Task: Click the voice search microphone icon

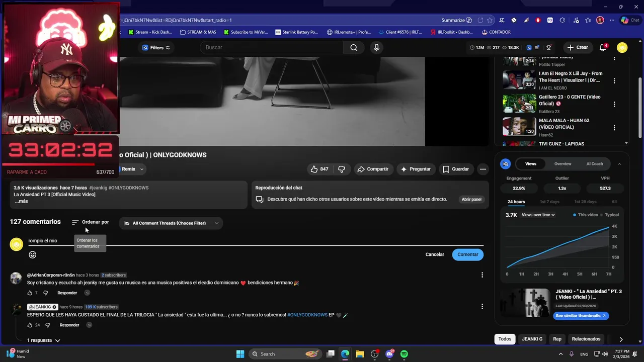Action: click(x=376, y=47)
